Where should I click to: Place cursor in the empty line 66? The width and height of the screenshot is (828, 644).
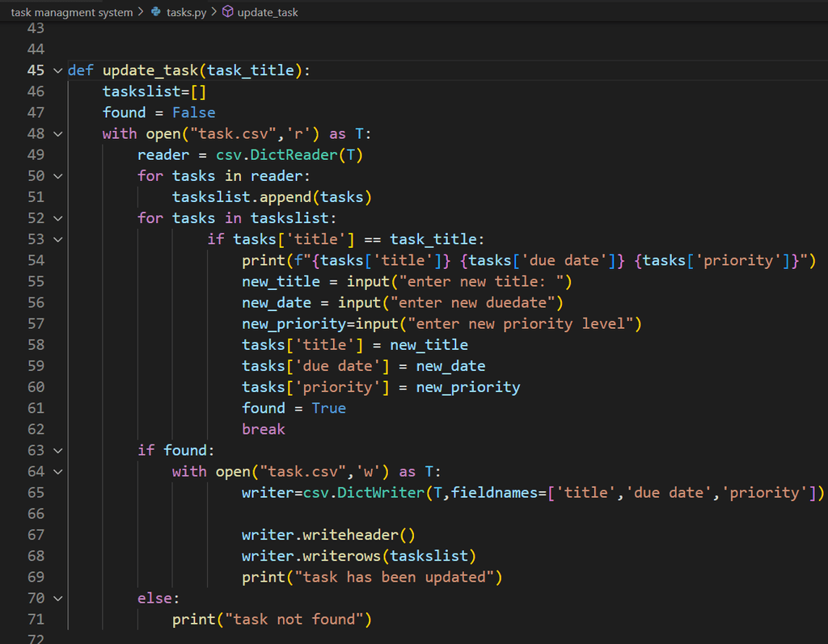pyautogui.click(x=404, y=514)
